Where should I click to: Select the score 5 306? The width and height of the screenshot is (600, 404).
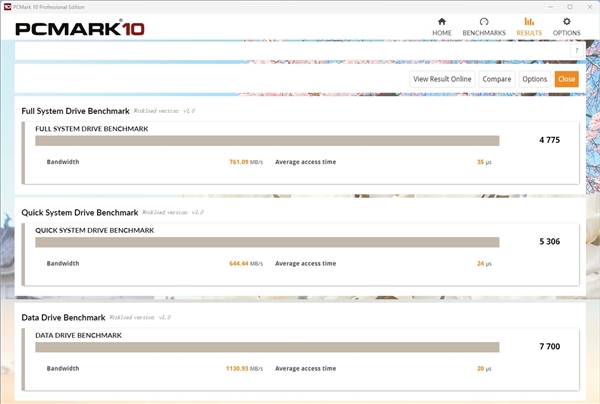(549, 241)
